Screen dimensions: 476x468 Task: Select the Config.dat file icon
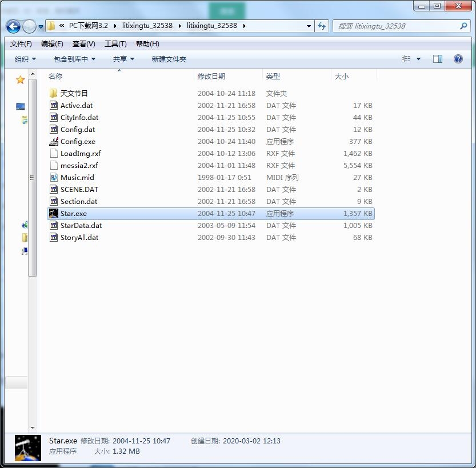tap(54, 129)
